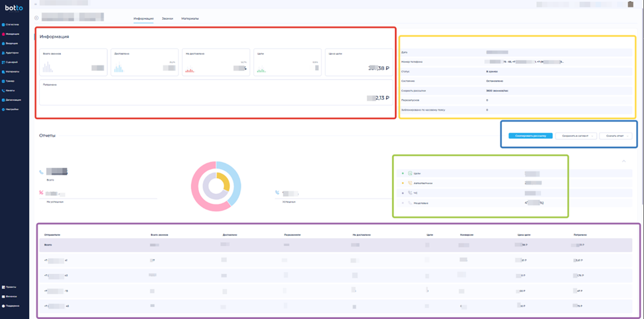644x319 pixels.
Task: Open Поддержка at the sidebar bottom
Action: [x=11, y=306]
